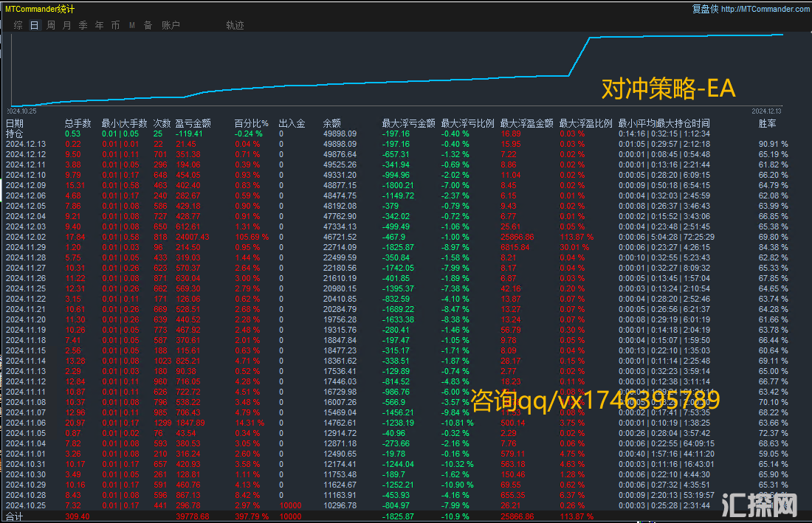The height and width of the screenshot is (523, 812).
Task: Sort by the 盈亏金额 column header
Action: tap(193, 124)
